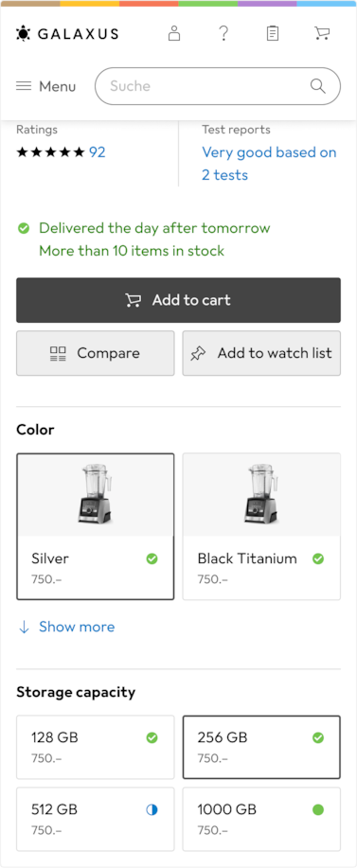Click the green delivery availability checkmark
The width and height of the screenshot is (357, 868).
click(x=24, y=228)
